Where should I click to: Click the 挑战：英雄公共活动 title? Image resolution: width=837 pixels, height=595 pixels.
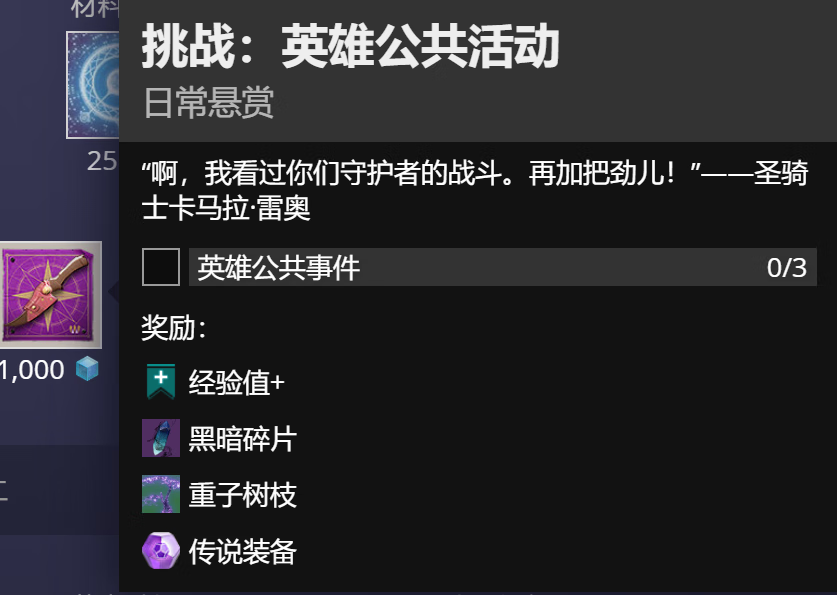pos(350,47)
